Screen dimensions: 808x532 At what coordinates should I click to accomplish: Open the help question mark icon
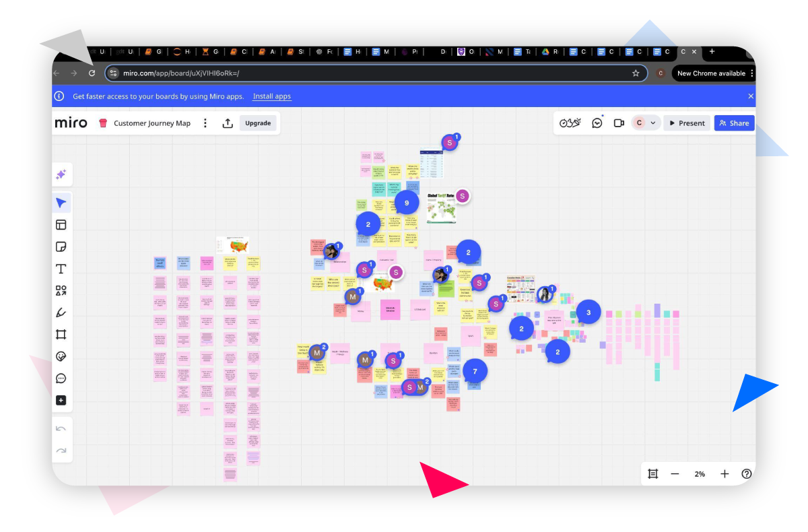click(x=746, y=474)
